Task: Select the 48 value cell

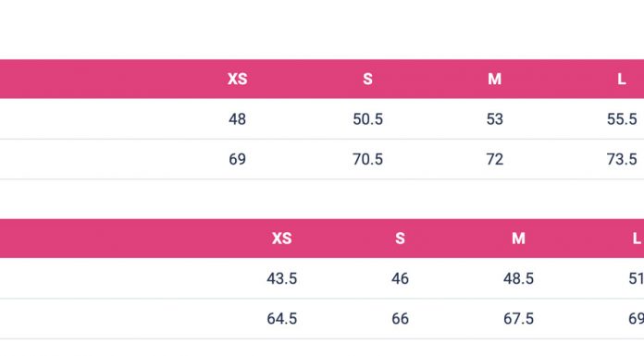Action: click(x=238, y=119)
